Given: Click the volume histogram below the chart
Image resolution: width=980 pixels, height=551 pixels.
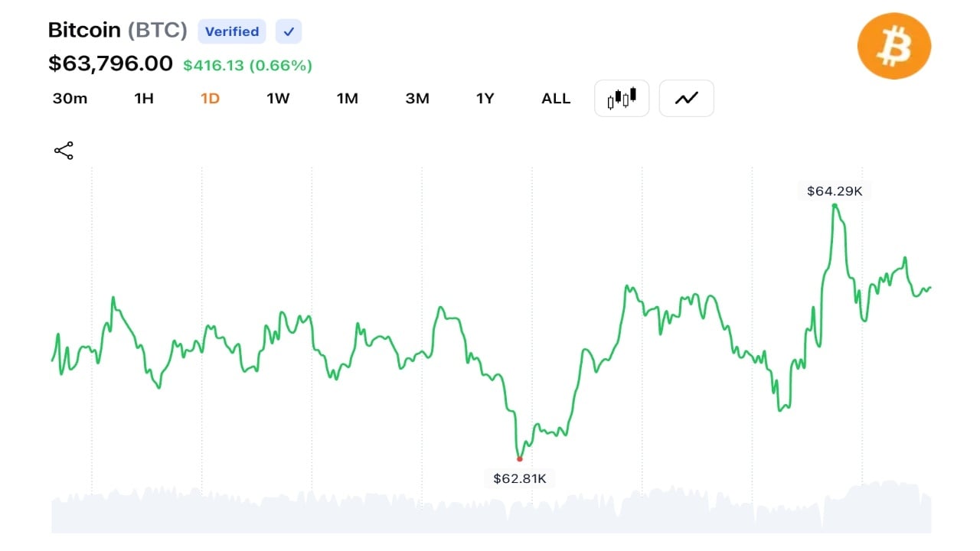Looking at the screenshot, I should click(491, 507).
